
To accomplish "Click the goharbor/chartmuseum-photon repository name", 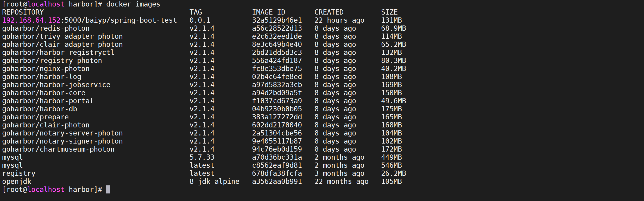I will pos(58,149).
